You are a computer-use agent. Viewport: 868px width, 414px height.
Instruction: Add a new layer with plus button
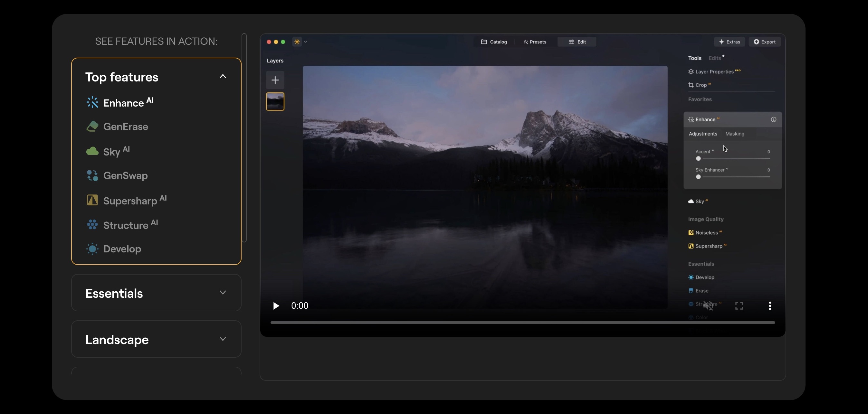tap(275, 80)
